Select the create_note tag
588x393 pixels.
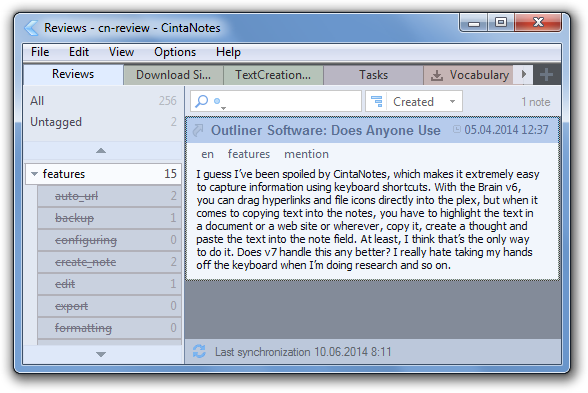coord(109,262)
